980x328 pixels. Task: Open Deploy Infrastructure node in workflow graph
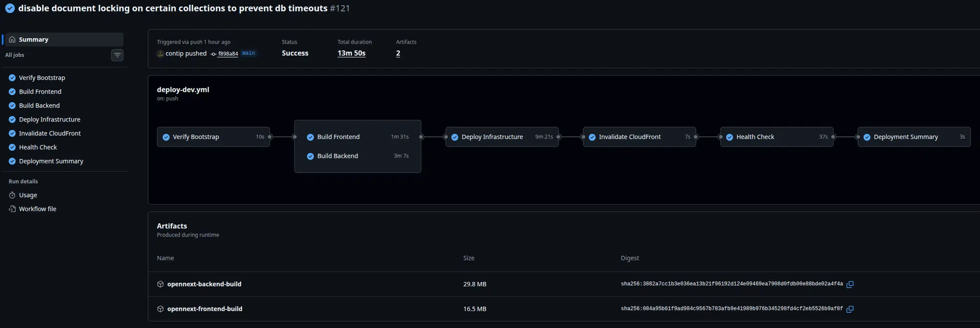(x=492, y=137)
